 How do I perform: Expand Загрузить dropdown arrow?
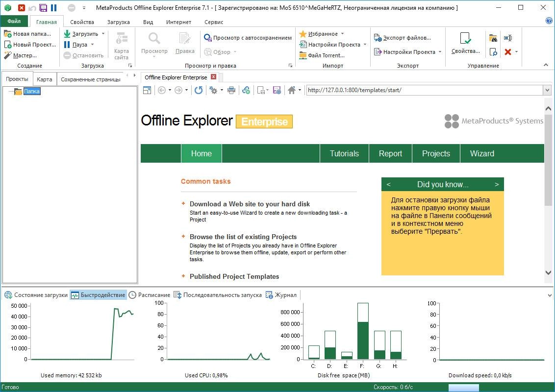point(103,34)
